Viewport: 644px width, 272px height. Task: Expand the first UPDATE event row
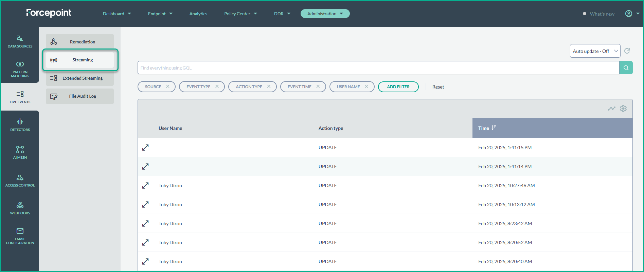pyautogui.click(x=145, y=148)
